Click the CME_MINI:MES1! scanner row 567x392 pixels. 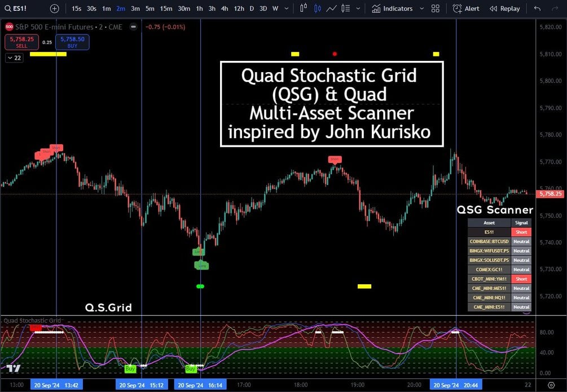pos(499,288)
